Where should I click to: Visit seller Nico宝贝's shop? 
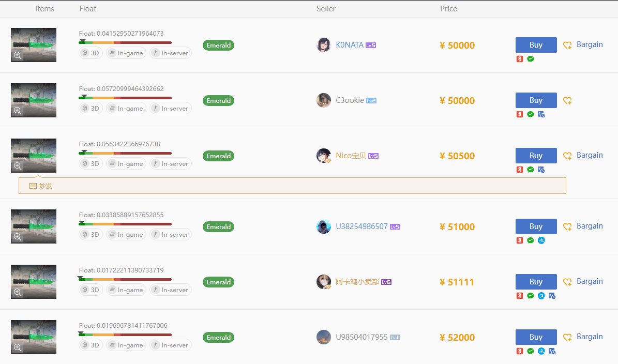[x=351, y=156]
